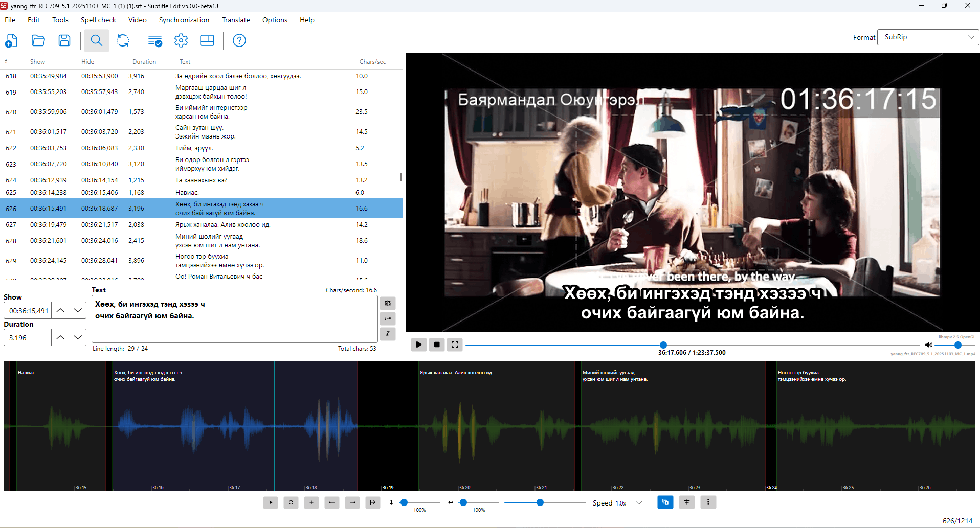980x528 pixels.
Task: Open the layout chooser toolbar icon
Action: click(x=207, y=40)
